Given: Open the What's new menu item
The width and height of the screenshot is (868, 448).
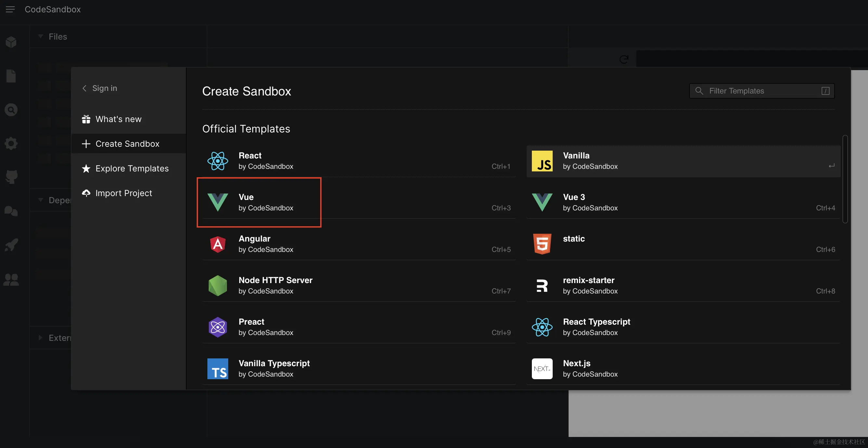Looking at the screenshot, I should (x=118, y=119).
